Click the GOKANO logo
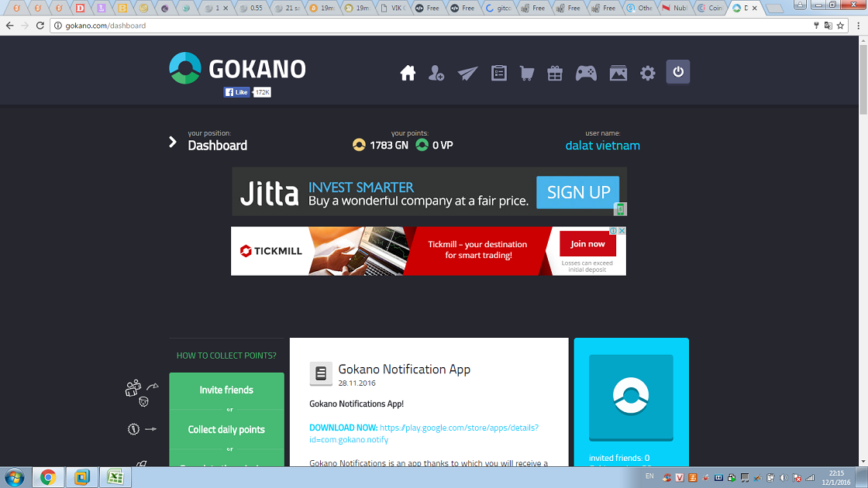 pyautogui.click(x=237, y=69)
